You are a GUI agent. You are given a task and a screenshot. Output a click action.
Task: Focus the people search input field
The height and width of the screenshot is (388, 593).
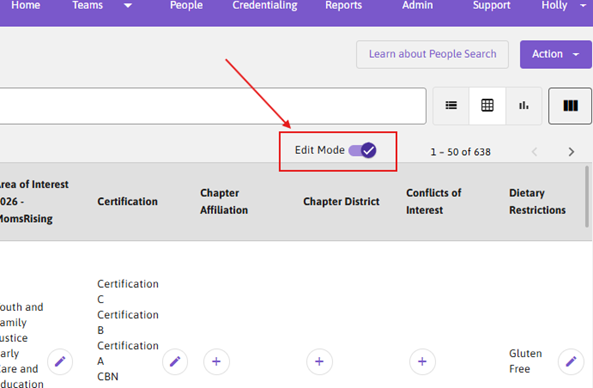tap(213, 106)
